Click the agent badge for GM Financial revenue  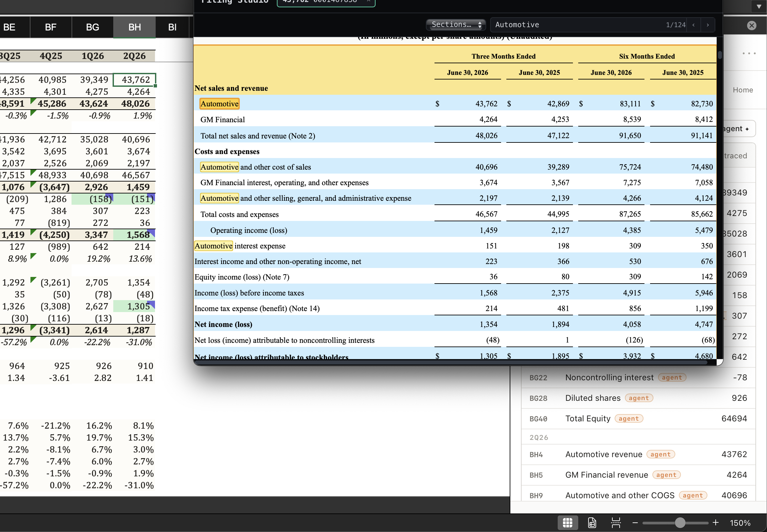[666, 475]
